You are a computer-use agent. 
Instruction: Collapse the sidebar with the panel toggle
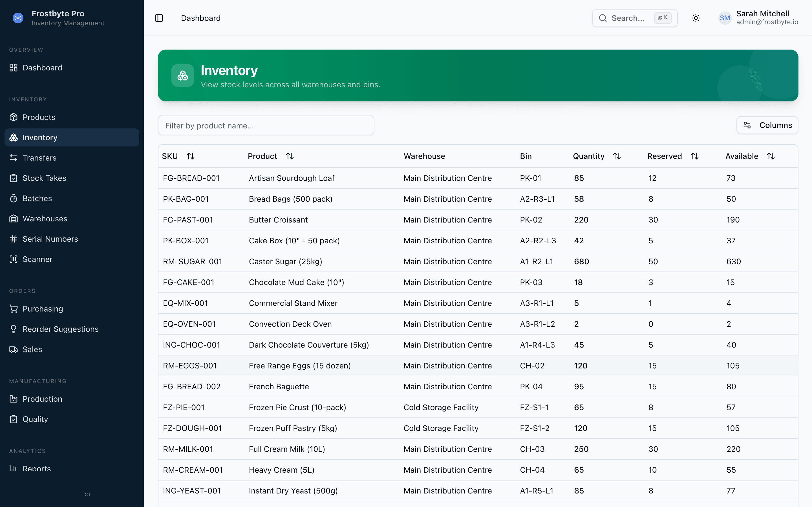(159, 18)
